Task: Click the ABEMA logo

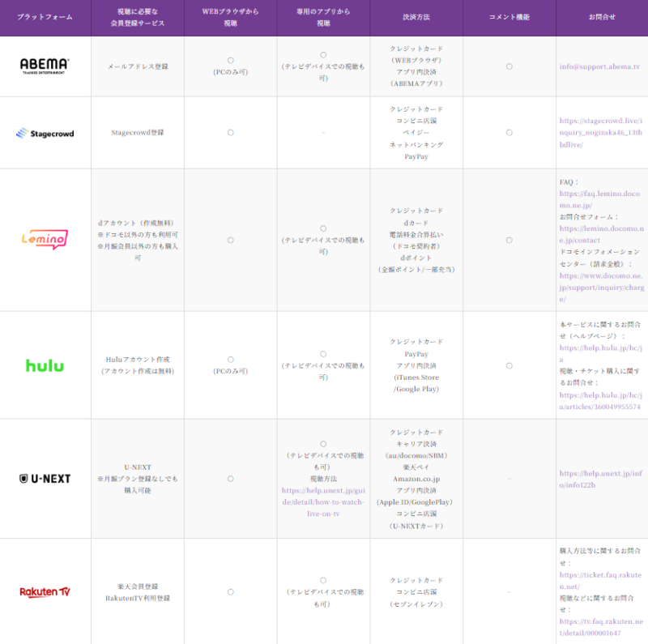Action: 45,66
